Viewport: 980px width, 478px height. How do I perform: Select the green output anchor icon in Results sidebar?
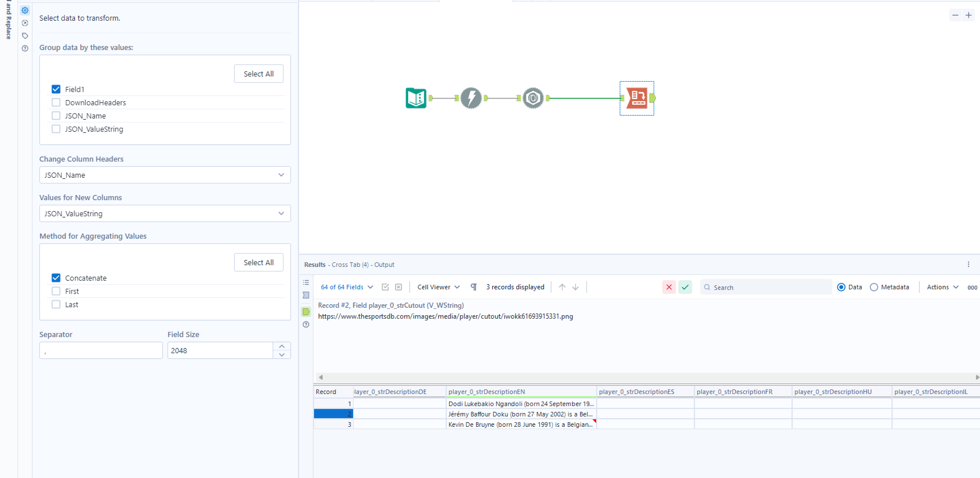point(306,312)
